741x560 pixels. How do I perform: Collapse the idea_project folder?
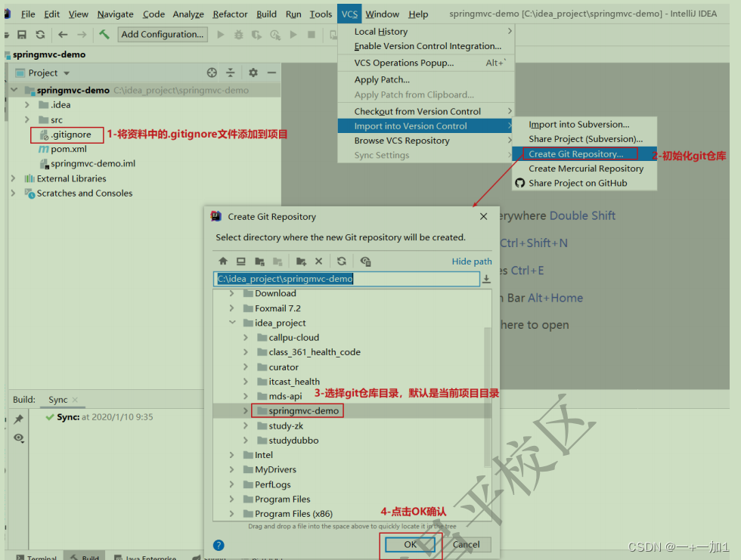click(232, 323)
